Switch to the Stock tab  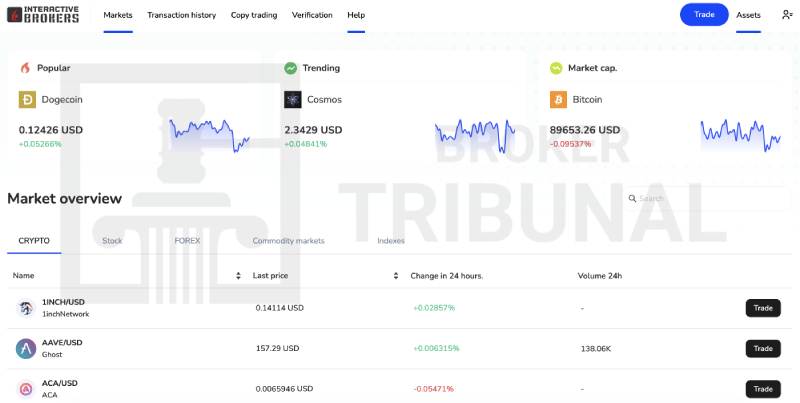pos(112,241)
